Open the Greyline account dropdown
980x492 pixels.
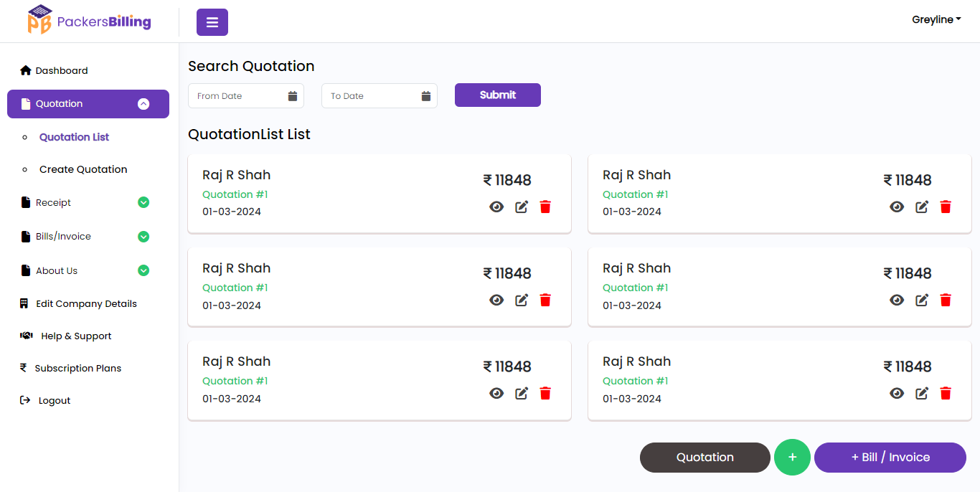pos(936,20)
